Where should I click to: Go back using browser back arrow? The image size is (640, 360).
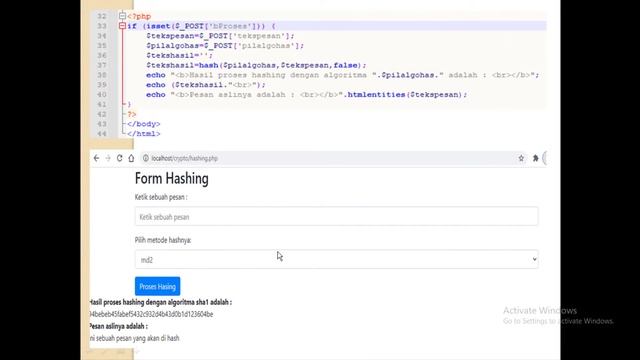point(96,158)
